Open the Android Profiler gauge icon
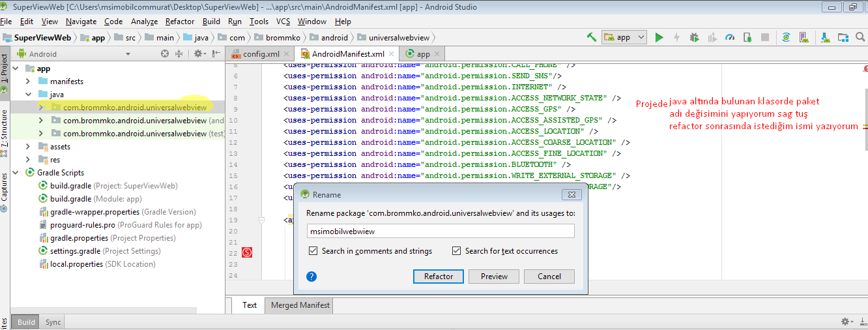 click(730, 38)
